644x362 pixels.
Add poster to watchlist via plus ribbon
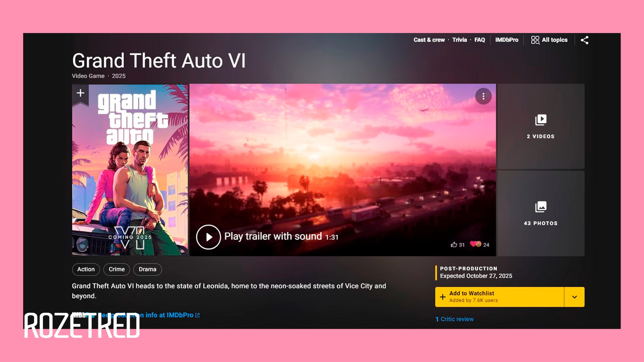[x=80, y=94]
